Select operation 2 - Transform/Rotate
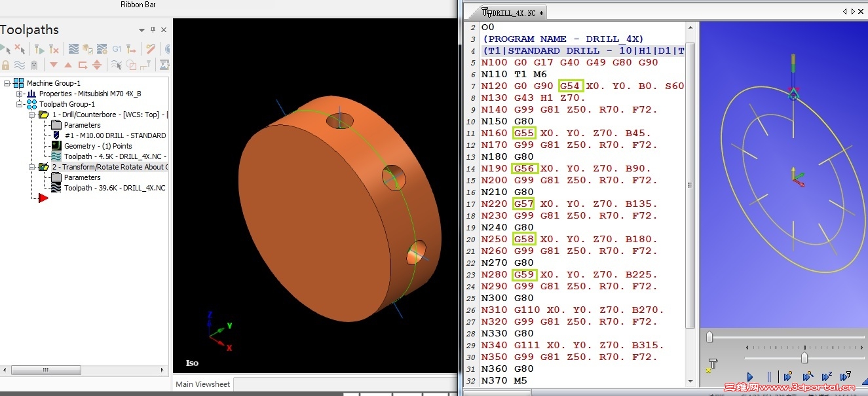This screenshot has width=868, height=396. pos(110,167)
